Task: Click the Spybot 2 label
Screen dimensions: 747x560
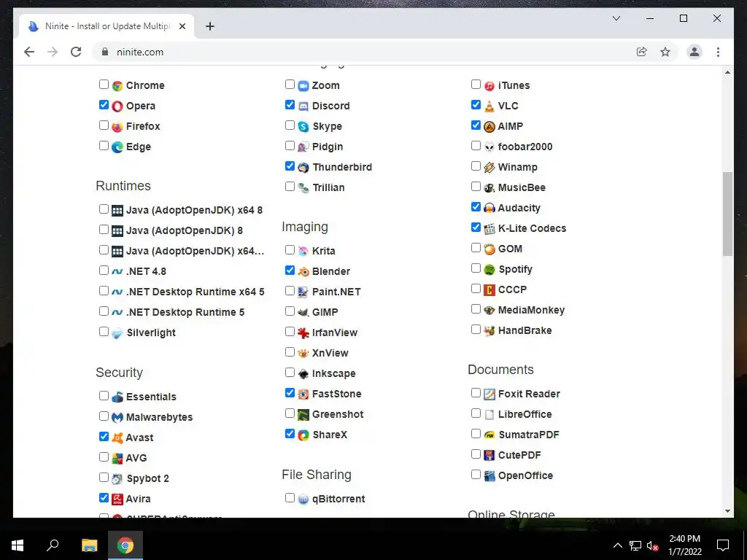Action: pos(147,478)
